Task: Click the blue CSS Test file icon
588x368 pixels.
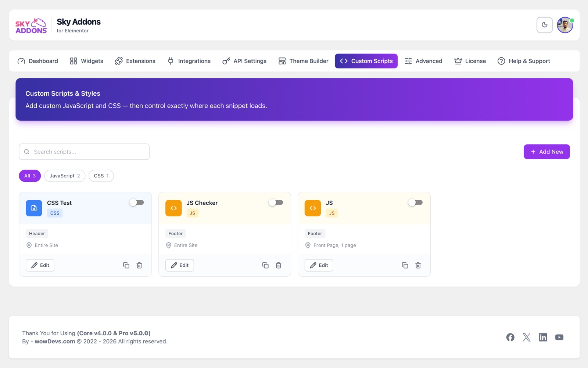Action: coord(34,208)
